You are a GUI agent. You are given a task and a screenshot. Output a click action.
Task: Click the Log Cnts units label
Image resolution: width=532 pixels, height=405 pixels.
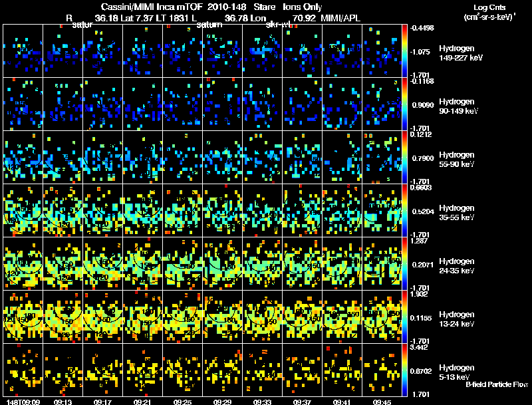[489, 12]
